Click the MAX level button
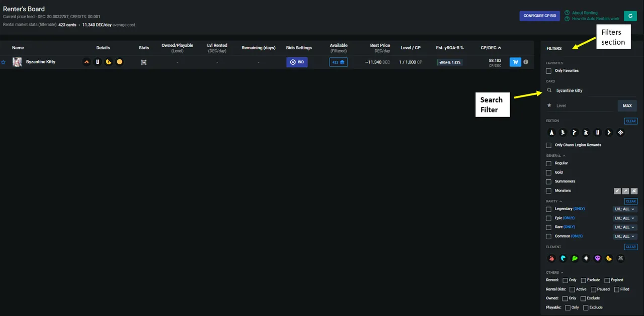 pyautogui.click(x=627, y=106)
